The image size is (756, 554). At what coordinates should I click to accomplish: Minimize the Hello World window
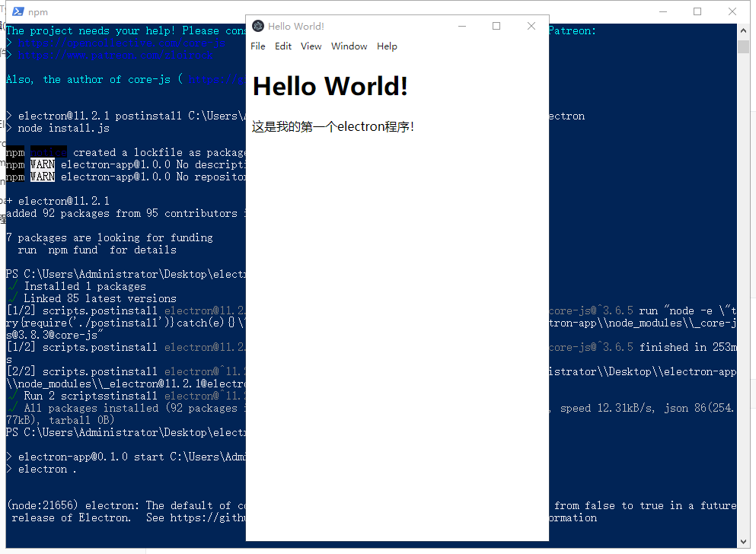[x=462, y=26]
